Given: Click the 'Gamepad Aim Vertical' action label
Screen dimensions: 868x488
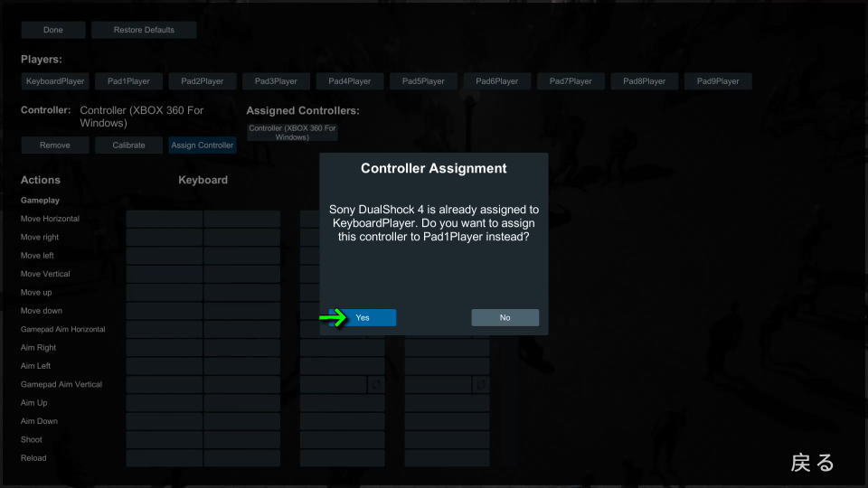Looking at the screenshot, I should click(61, 384).
